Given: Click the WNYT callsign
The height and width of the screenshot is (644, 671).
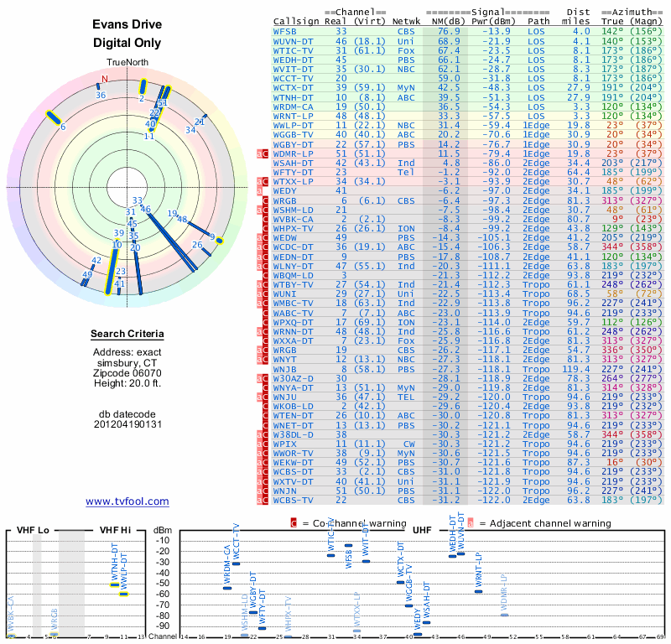Looking at the screenshot, I should click(284, 360).
